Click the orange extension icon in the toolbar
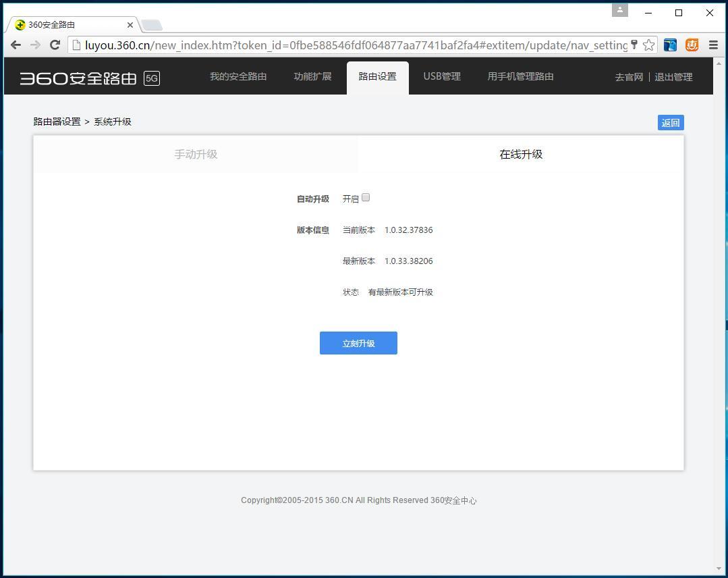728x578 pixels. [x=691, y=45]
